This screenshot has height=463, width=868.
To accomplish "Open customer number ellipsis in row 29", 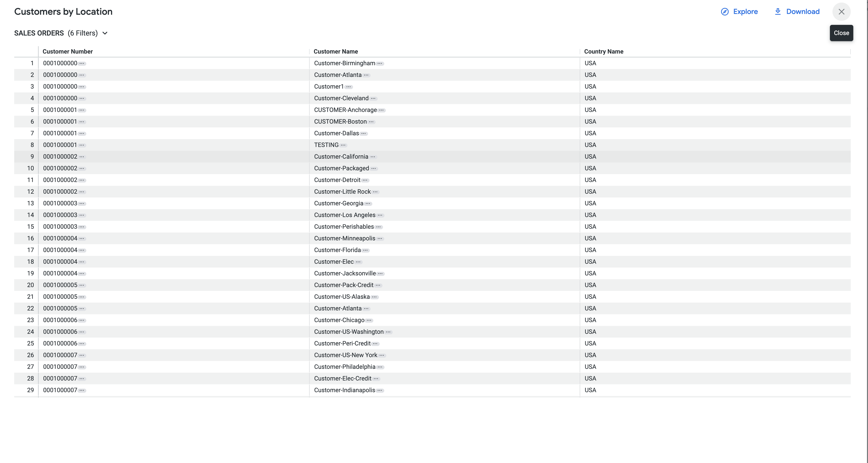I will [82, 390].
